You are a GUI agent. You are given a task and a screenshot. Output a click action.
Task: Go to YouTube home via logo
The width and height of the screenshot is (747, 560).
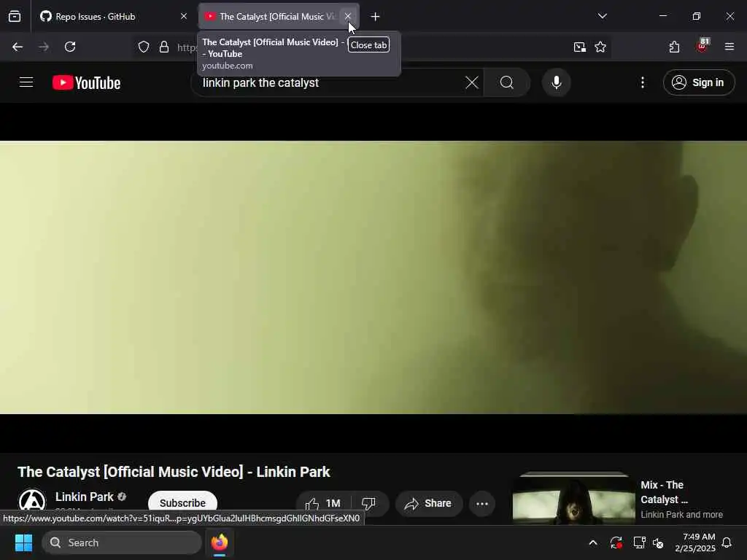tap(86, 83)
